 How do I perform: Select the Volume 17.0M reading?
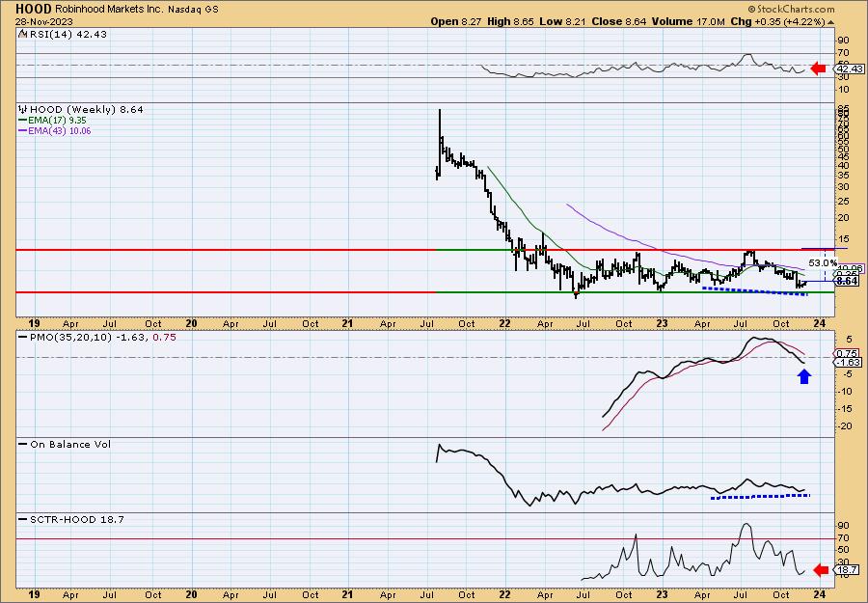click(688, 21)
